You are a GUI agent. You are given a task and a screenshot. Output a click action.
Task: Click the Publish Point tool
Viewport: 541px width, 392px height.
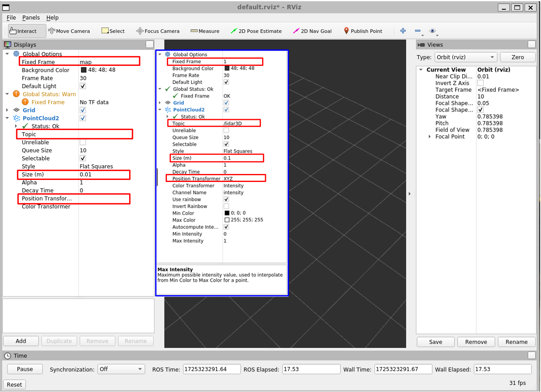point(363,31)
